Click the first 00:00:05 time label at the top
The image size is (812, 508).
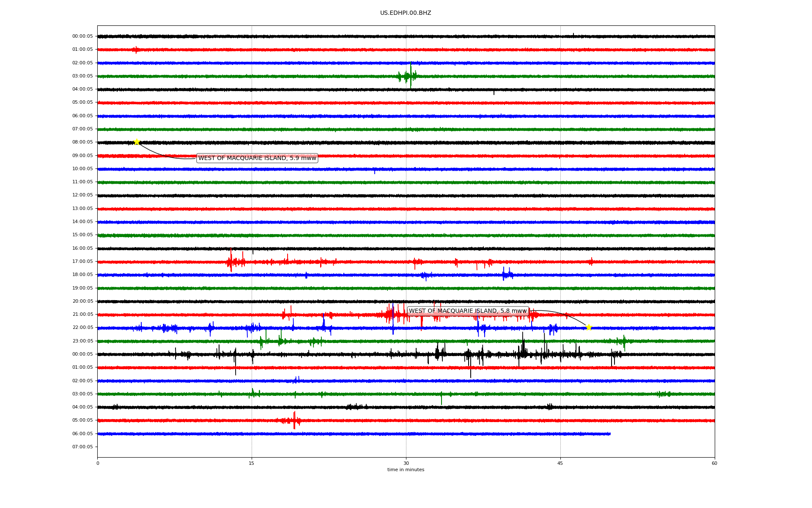(82, 36)
